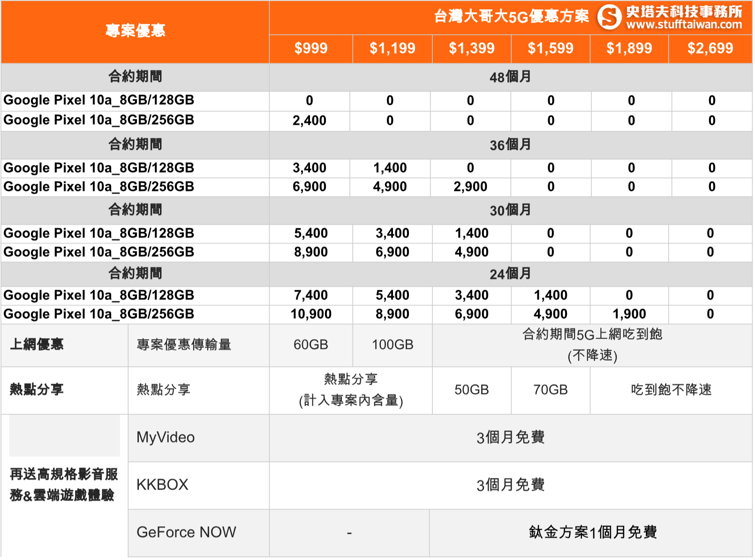Select the 24個月 contract period row
Viewport: 755px width, 560px height.
tap(510, 274)
